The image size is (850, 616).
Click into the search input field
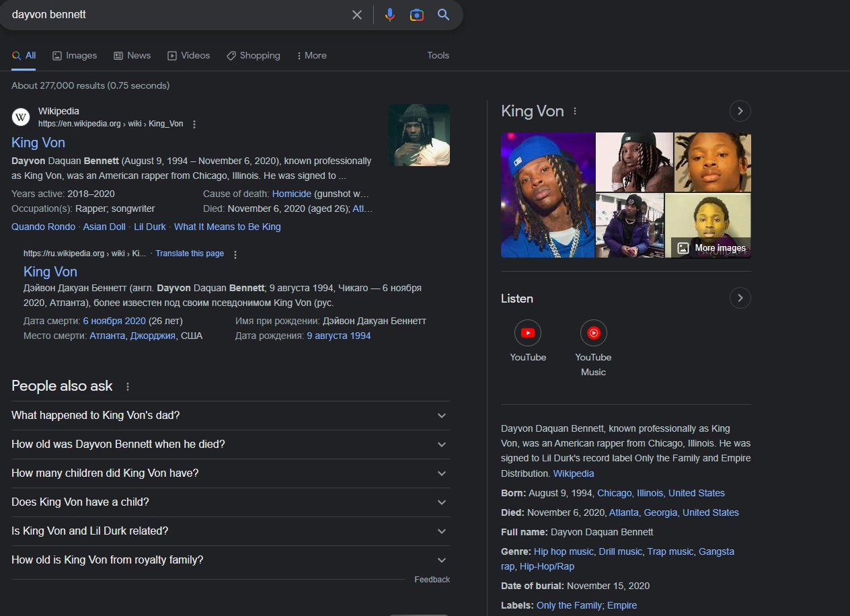pos(175,15)
